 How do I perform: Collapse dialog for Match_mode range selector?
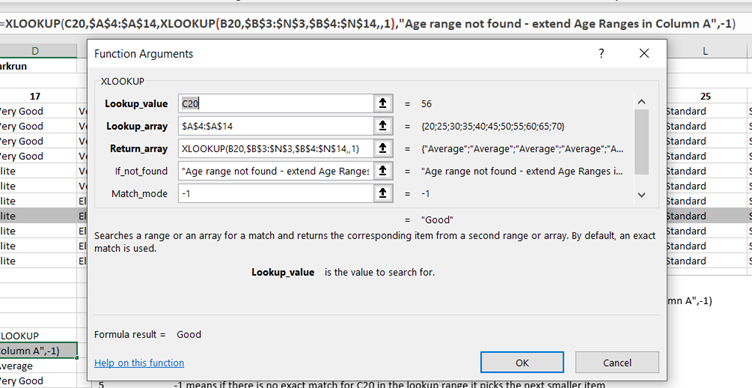tap(383, 193)
